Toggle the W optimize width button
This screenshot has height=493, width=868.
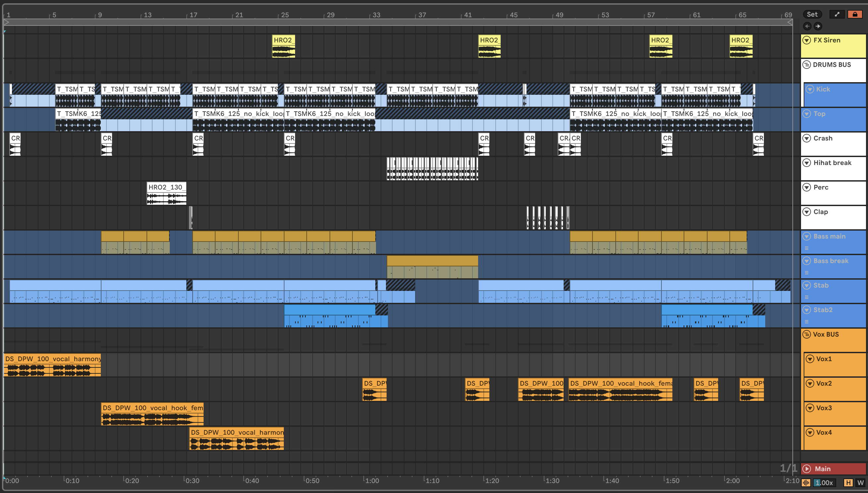[x=860, y=482]
